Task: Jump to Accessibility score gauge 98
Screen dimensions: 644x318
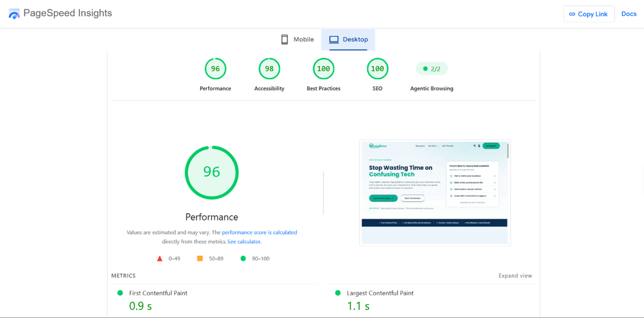Action: (269, 69)
